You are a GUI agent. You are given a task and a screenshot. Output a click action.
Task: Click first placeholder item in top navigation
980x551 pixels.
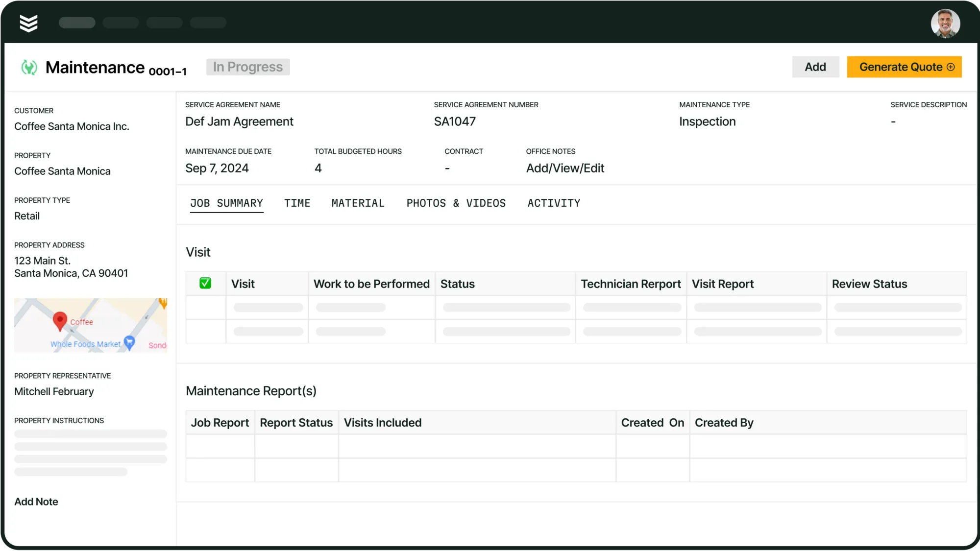pos(77,23)
